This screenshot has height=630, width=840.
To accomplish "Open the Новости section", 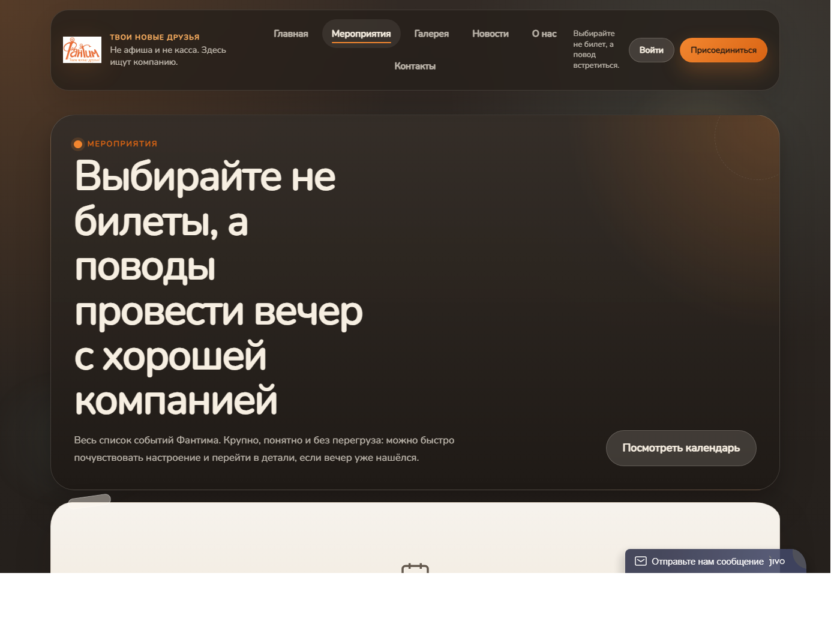I will coord(490,34).
